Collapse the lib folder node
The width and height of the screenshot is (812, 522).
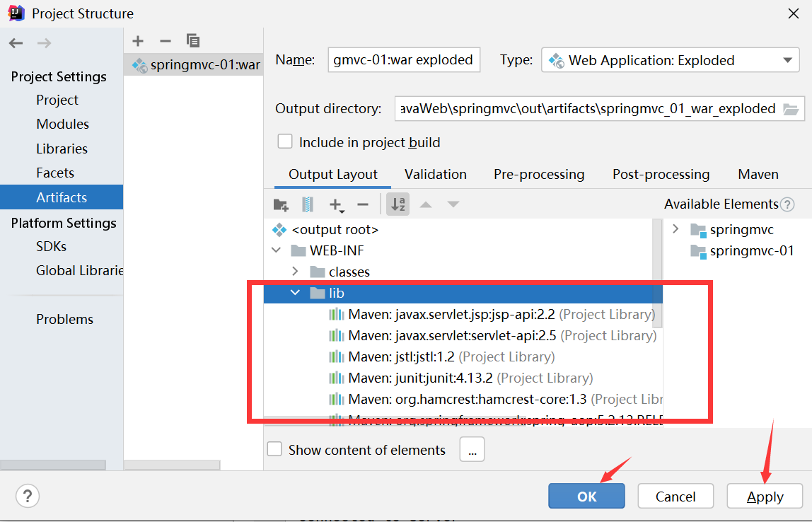[295, 293]
